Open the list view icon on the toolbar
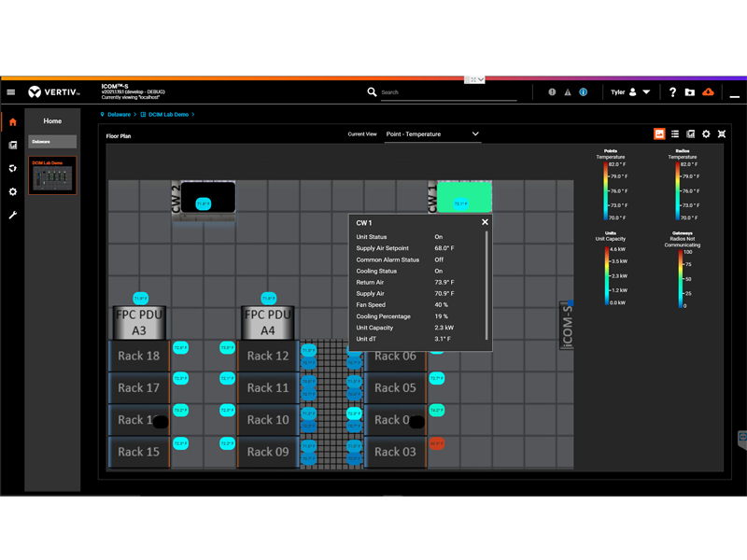The height and width of the screenshot is (560, 747). click(x=675, y=133)
